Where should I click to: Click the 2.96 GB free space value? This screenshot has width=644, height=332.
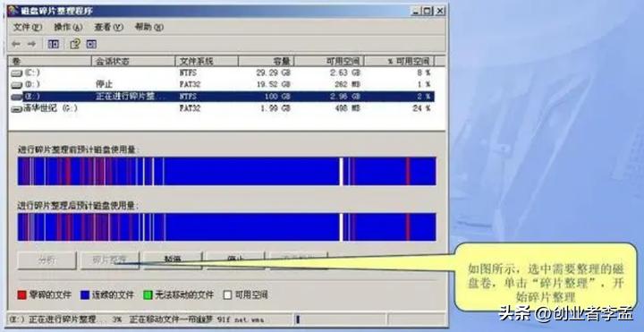[344, 97]
